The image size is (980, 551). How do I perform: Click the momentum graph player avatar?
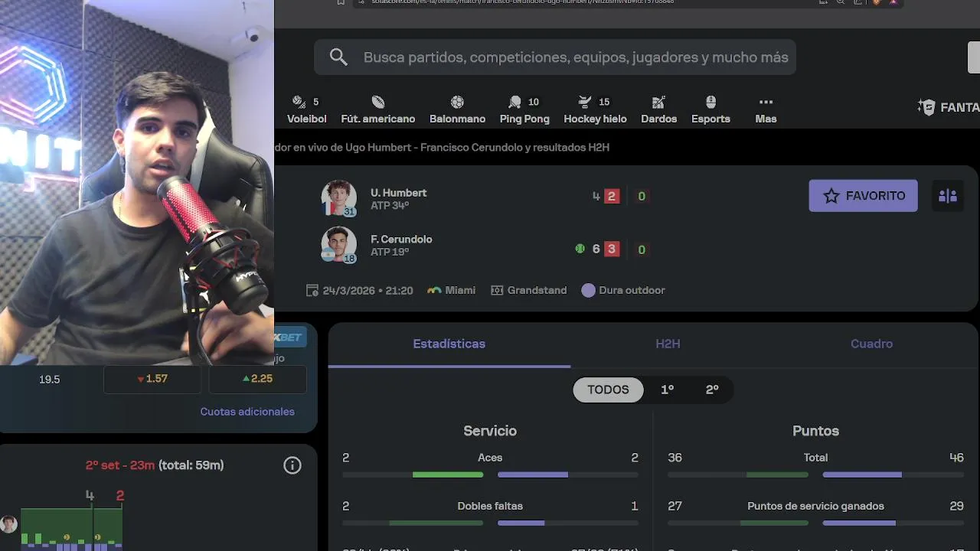tap(8, 524)
